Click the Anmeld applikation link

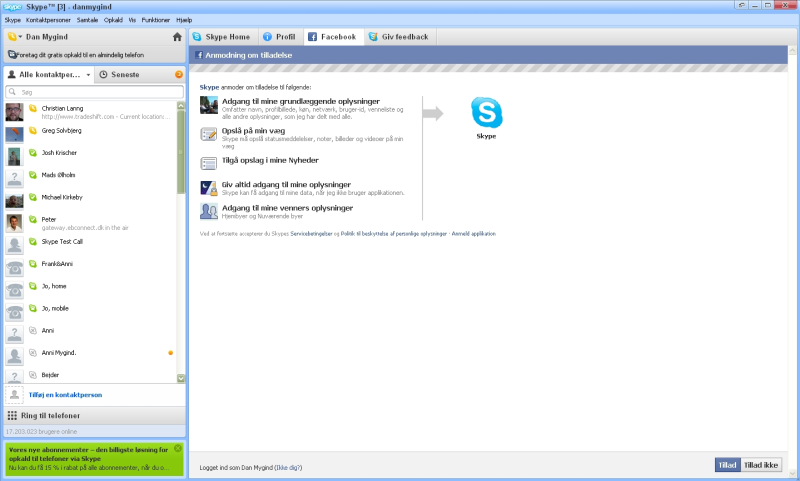coord(473,234)
